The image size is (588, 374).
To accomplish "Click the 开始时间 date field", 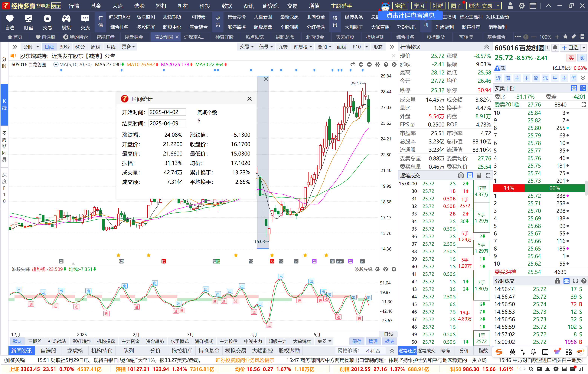I will pos(167,112).
